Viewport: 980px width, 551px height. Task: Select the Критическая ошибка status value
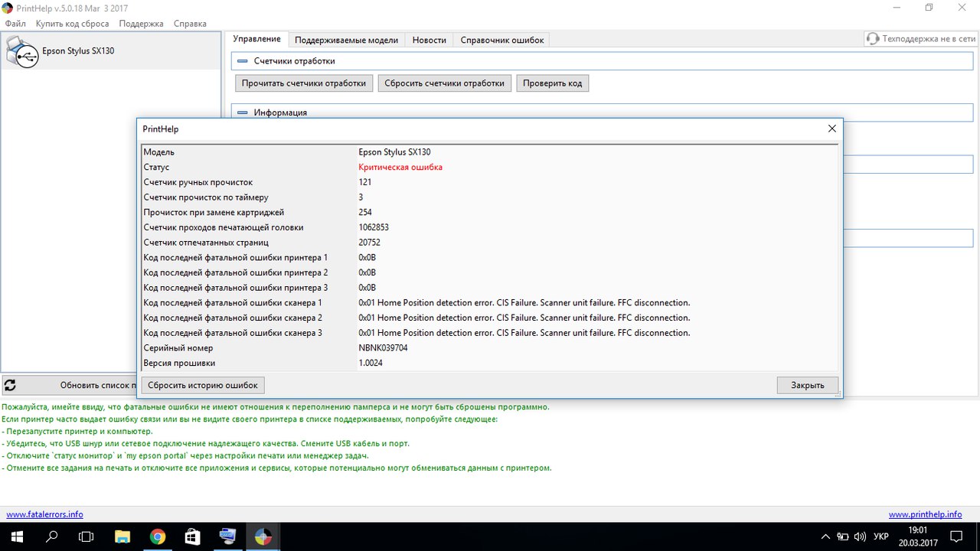(400, 167)
